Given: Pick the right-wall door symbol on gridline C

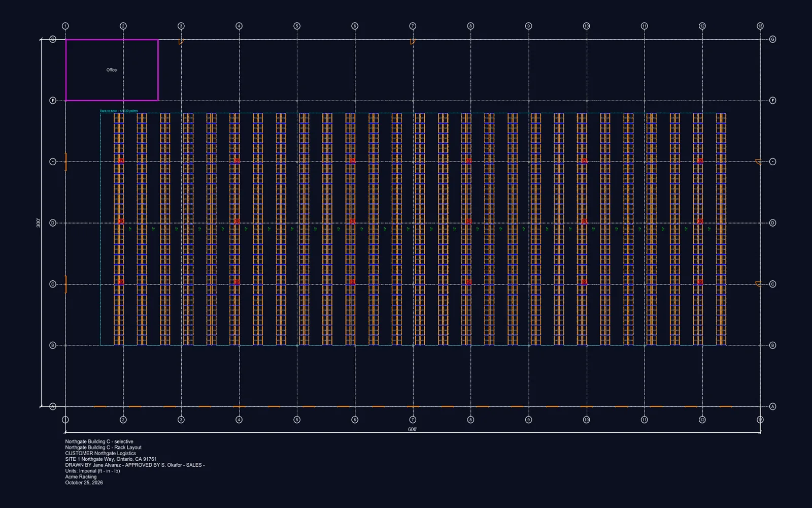Looking at the screenshot, I should [x=758, y=284].
